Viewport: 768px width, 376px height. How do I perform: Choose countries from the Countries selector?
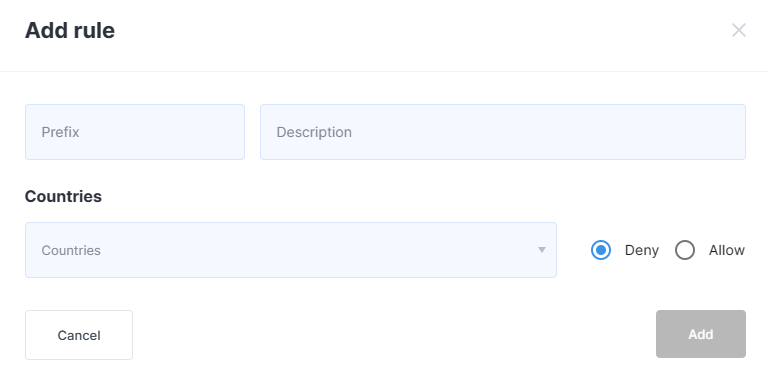pyautogui.click(x=290, y=250)
